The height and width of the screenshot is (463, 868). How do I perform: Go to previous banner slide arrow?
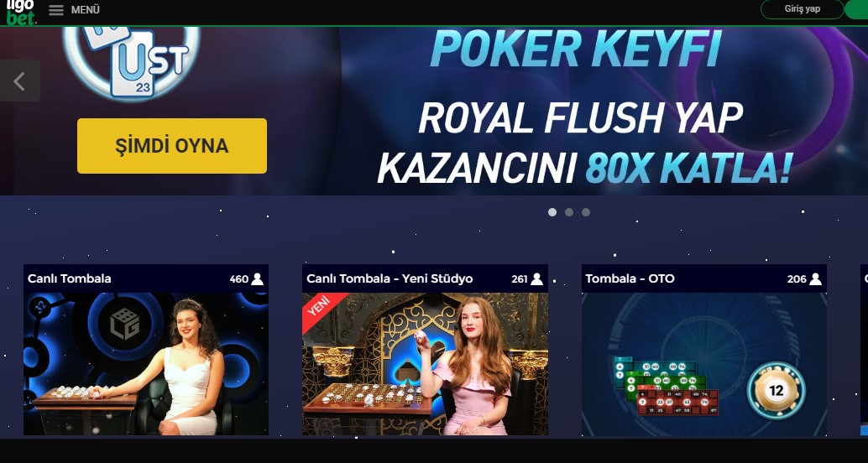click(x=20, y=81)
